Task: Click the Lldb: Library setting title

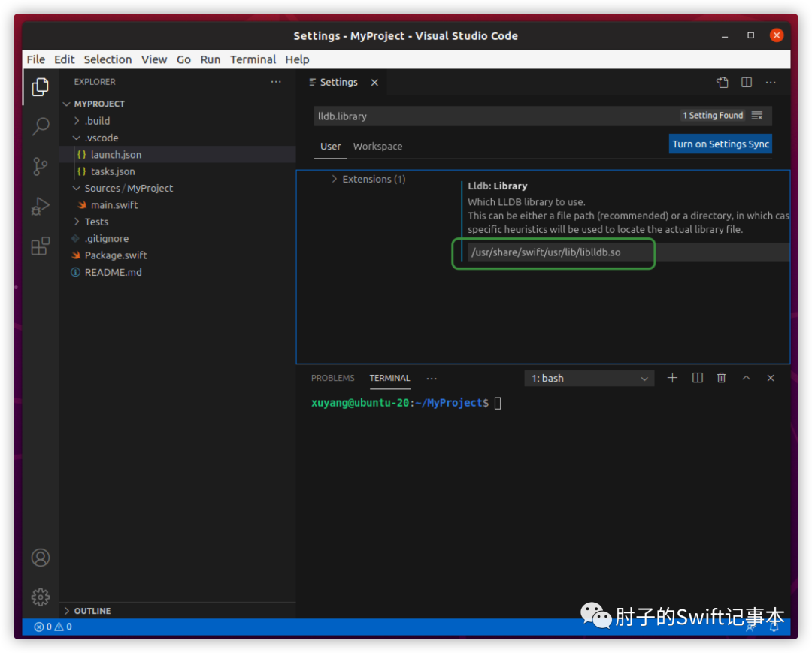Action: click(x=498, y=186)
